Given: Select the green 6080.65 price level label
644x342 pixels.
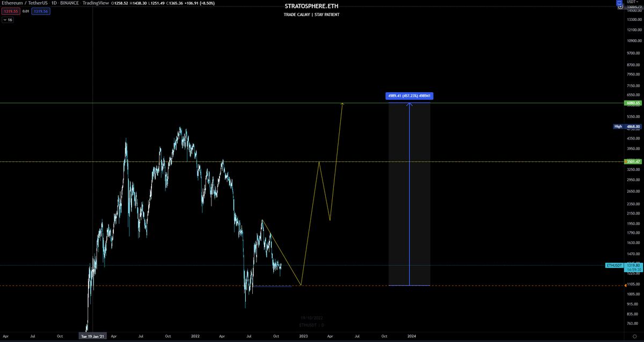Looking at the screenshot, I should click(x=632, y=103).
